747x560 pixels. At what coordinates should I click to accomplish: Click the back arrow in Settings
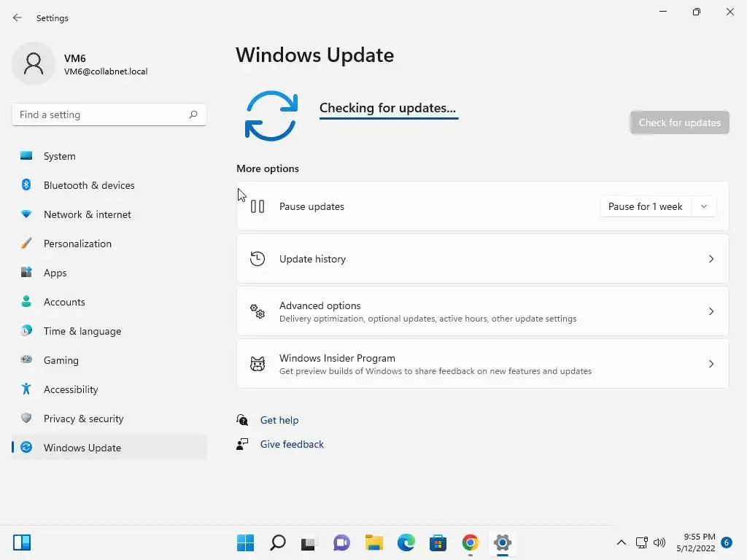click(18, 17)
